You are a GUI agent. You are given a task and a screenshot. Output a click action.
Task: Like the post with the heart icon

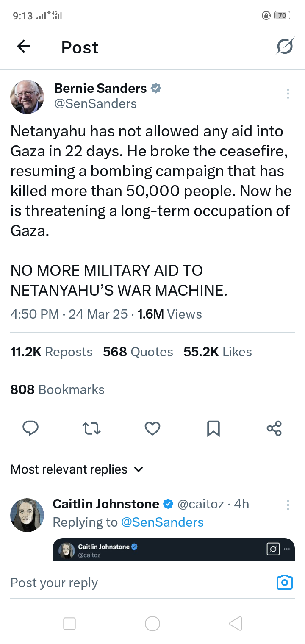click(x=152, y=428)
